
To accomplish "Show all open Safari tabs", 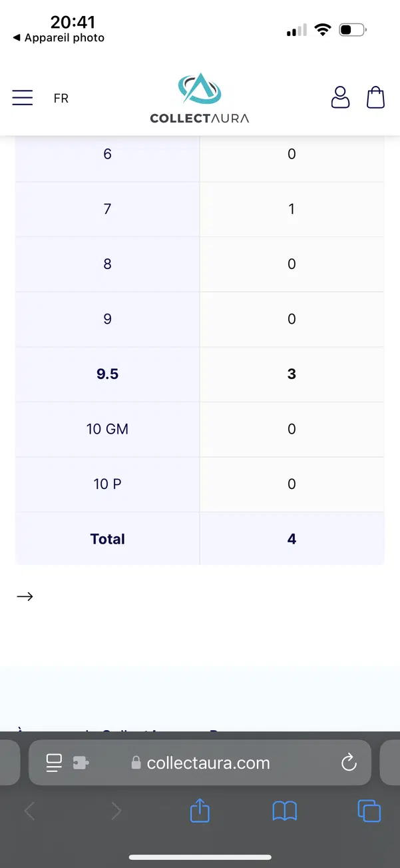I will coord(369,811).
